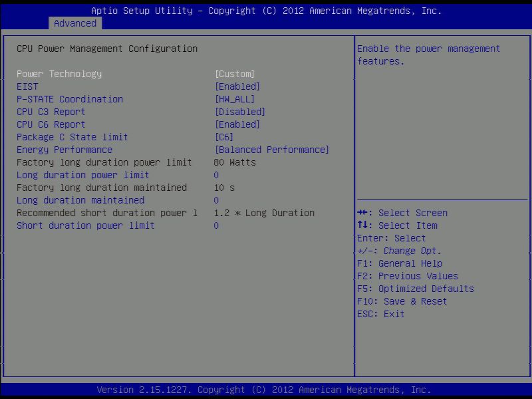Toggle CPU C6 Report [Enabled] value
The image size is (532, 399).
(x=237, y=124)
